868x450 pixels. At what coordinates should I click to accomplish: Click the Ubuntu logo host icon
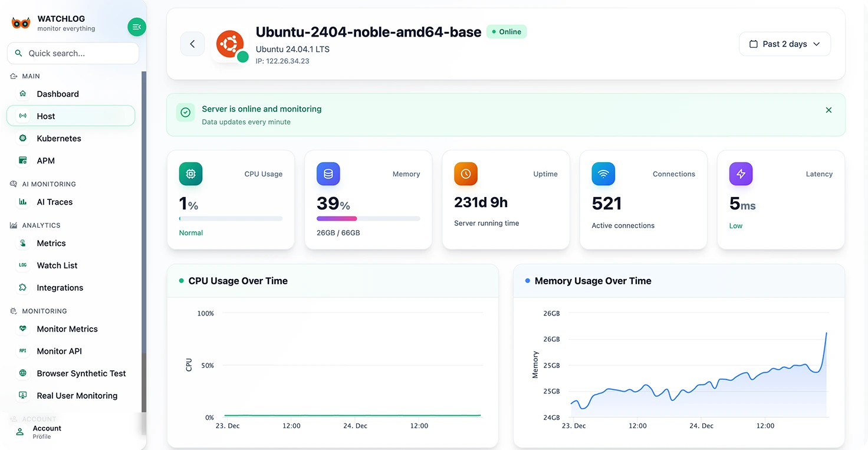pos(230,44)
